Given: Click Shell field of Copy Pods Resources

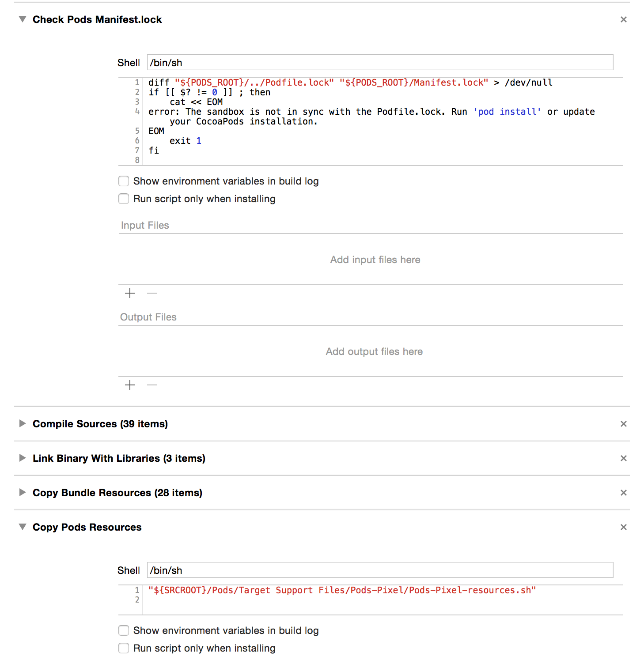Looking at the screenshot, I should [x=380, y=570].
